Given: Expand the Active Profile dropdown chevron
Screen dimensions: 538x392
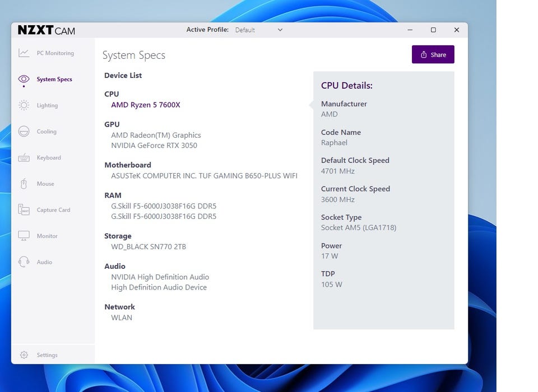Looking at the screenshot, I should [x=280, y=30].
